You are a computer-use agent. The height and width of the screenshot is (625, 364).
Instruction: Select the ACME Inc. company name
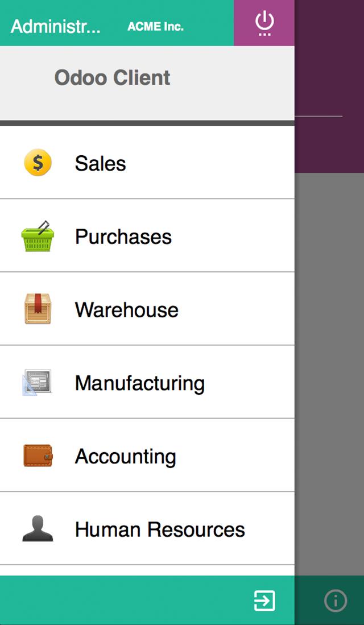click(x=155, y=25)
